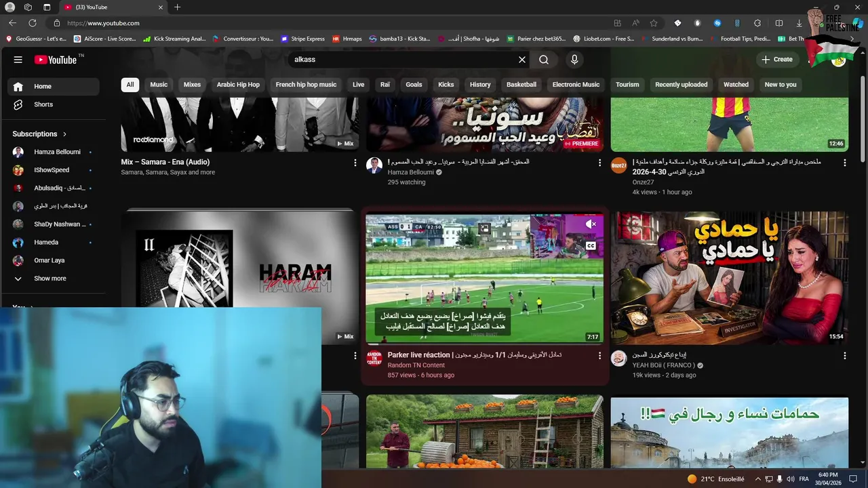Open the YouTube hamburger guide menu
The image size is (868, 488).
(18, 60)
